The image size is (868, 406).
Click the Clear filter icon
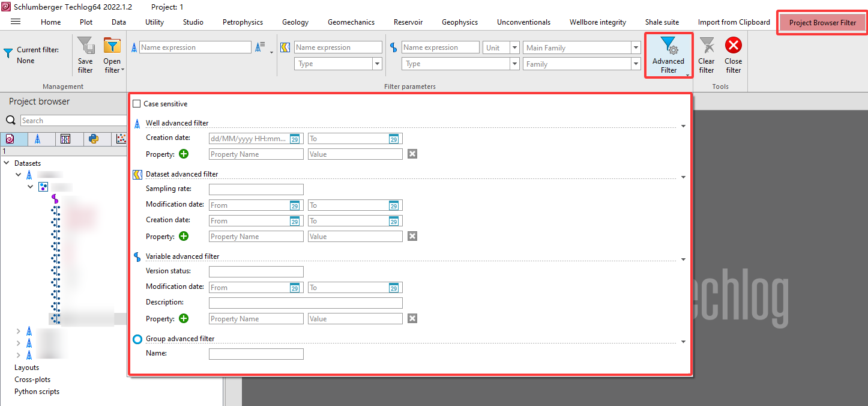[x=707, y=46]
